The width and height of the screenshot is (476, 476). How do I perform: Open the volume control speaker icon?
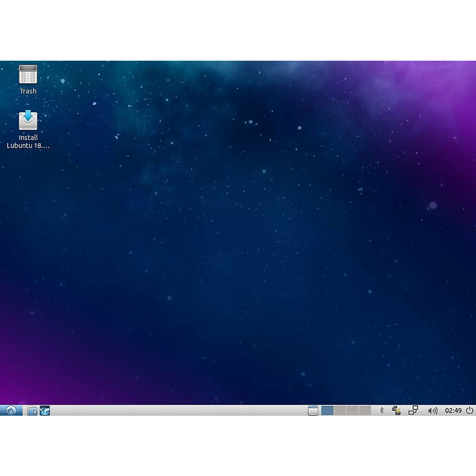click(432, 411)
